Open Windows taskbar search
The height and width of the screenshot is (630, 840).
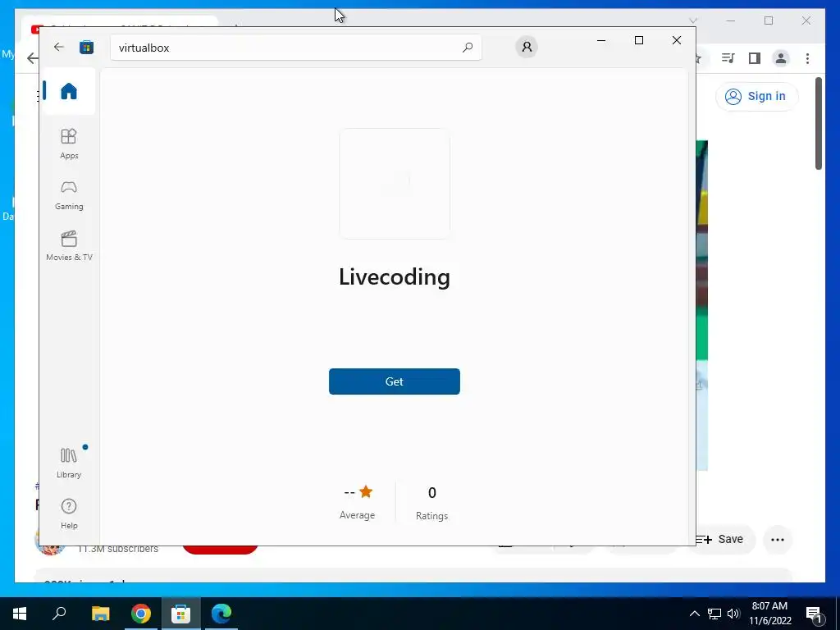[59, 614]
